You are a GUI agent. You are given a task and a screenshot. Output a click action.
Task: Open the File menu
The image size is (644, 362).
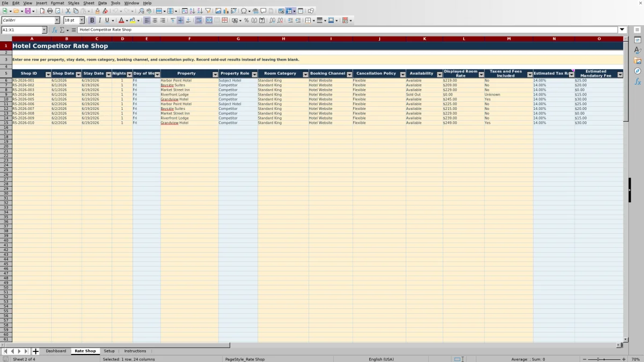tap(5, 3)
